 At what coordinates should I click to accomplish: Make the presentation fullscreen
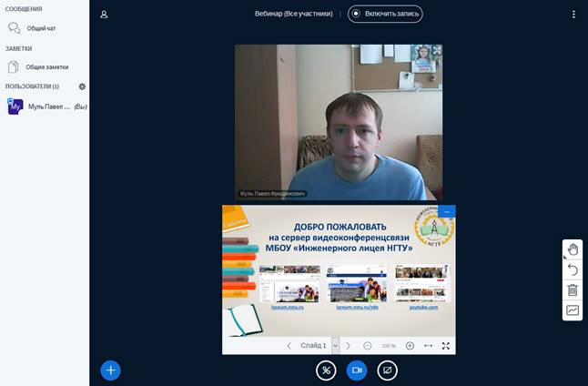coord(446,346)
